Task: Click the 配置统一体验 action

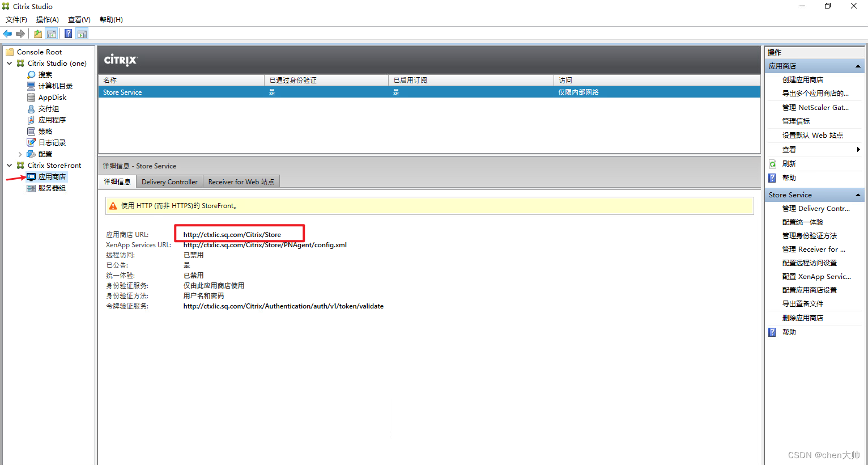Action: pos(803,222)
